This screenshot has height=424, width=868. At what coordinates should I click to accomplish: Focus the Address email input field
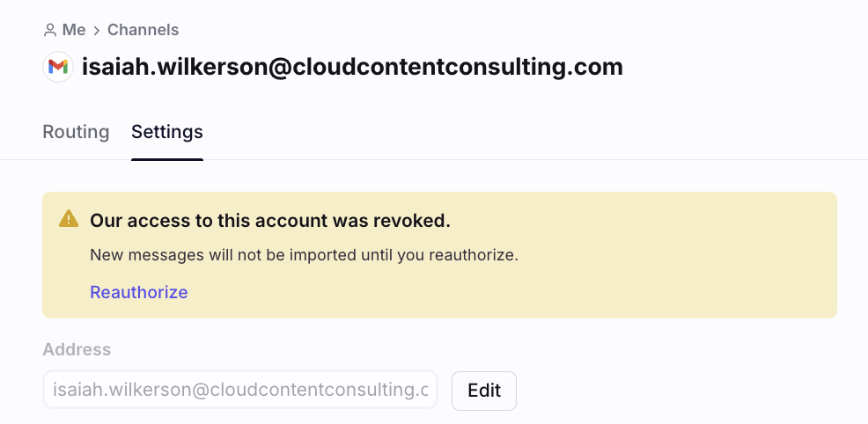pos(240,390)
